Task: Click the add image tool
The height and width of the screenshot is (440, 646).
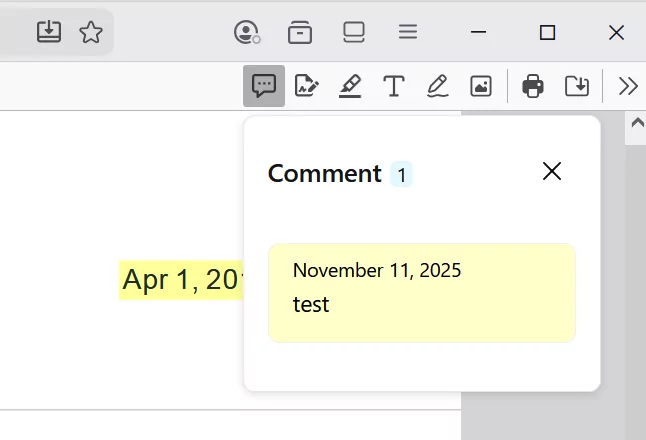Action: (481, 86)
